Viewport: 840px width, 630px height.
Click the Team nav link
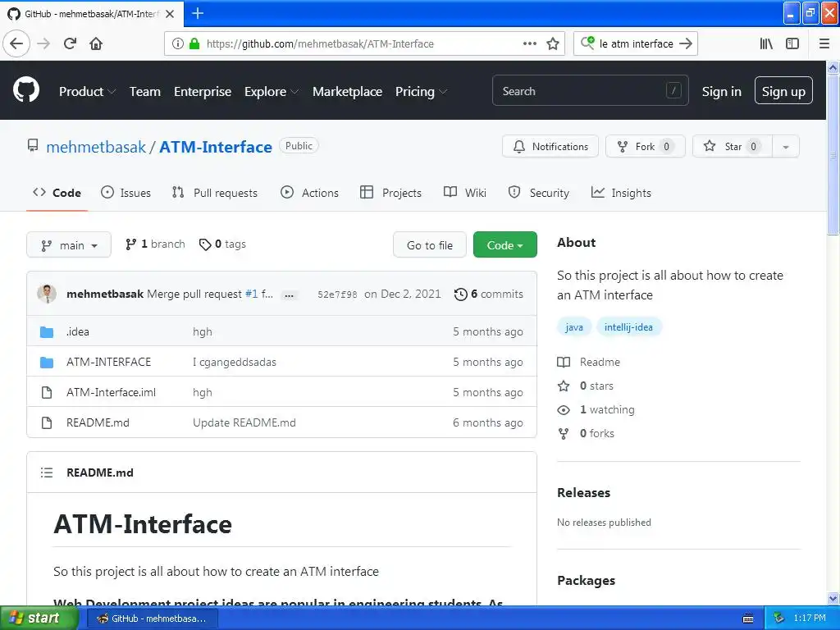145,92
